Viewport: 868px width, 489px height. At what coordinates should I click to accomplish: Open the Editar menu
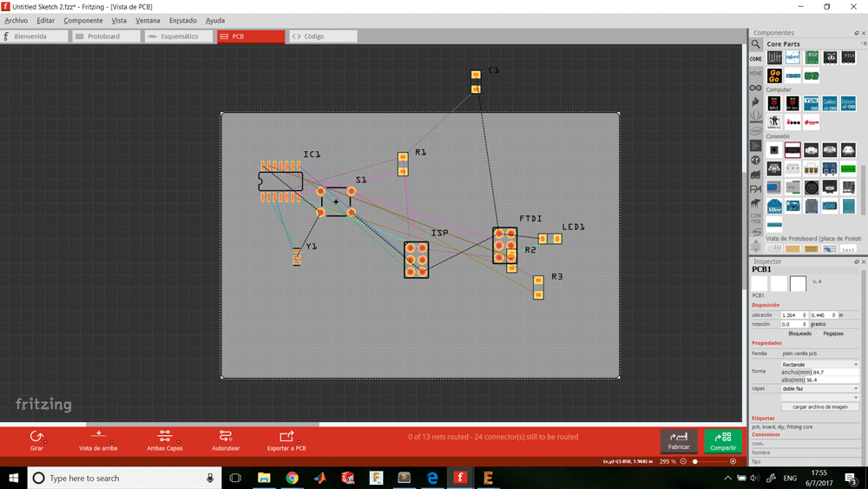46,21
